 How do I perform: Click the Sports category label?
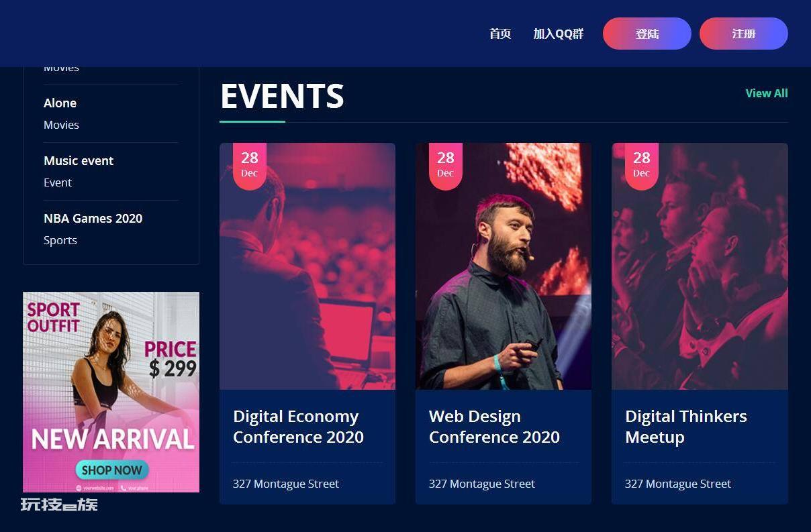pos(60,240)
